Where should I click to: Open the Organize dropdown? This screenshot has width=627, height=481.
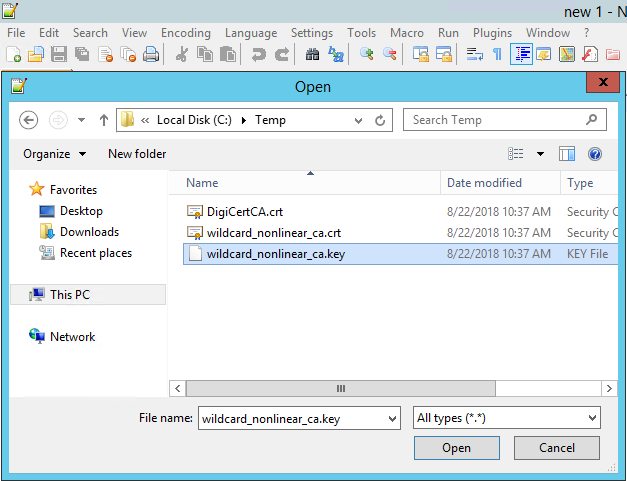[x=54, y=154]
